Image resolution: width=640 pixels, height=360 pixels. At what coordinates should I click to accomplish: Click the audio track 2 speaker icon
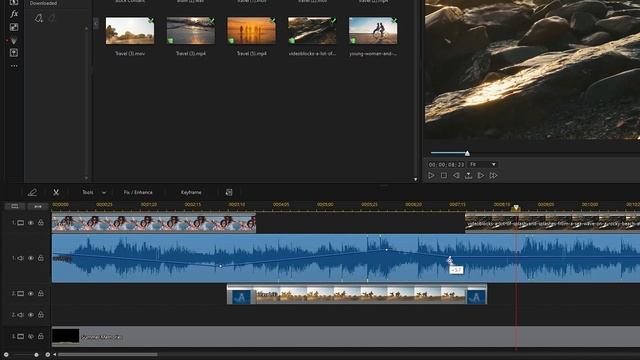pyautogui.click(x=20, y=315)
